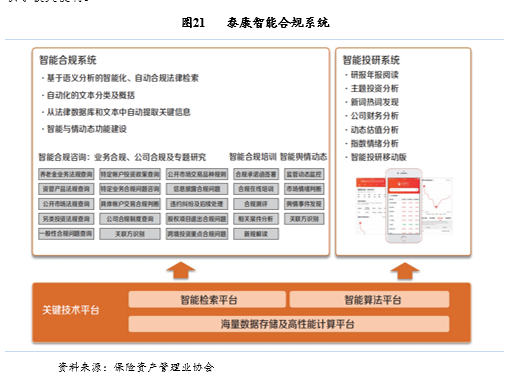Screen dimensions: 505x380
Task: Select the 跨境投资重点合规问题 box
Action: pyautogui.click(x=197, y=234)
